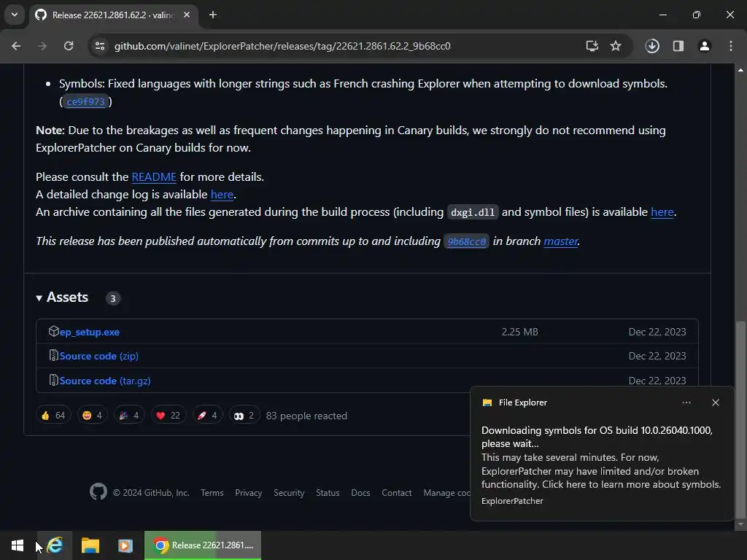The height and width of the screenshot is (560, 747).
Task: Click the browser forward arrow
Action: [42, 46]
